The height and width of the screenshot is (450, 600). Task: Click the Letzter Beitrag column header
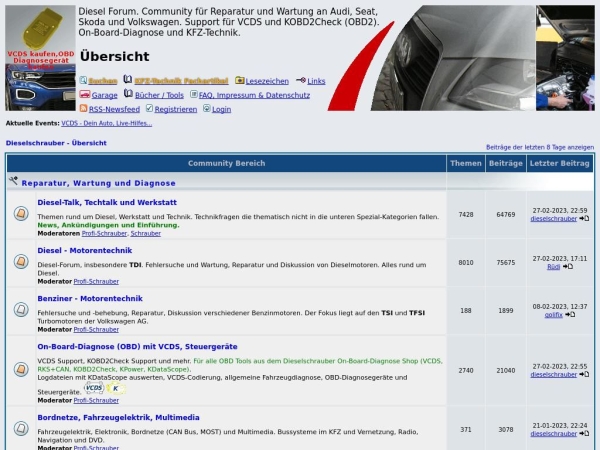(x=559, y=163)
